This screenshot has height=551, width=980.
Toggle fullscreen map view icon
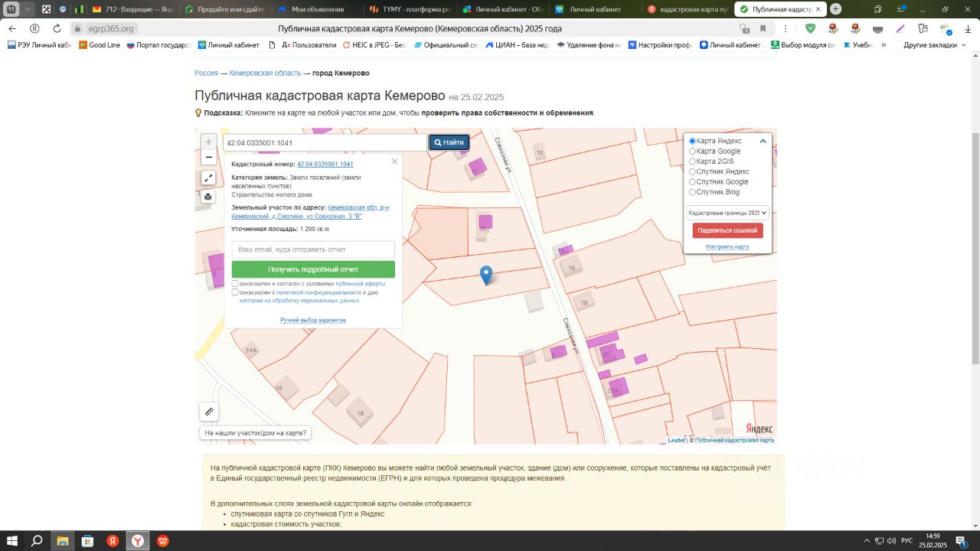coord(208,178)
